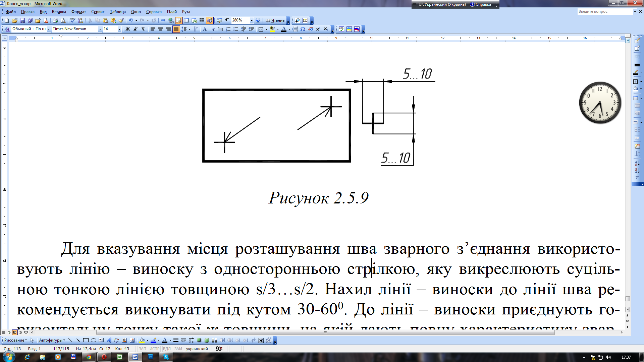Toggle italic formatting (К)

click(x=135, y=29)
